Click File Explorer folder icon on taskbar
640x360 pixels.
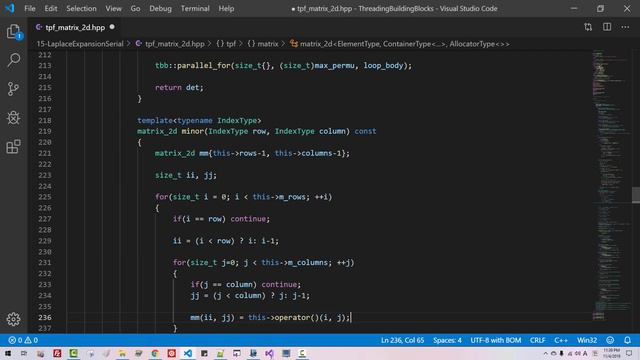click(x=122, y=353)
